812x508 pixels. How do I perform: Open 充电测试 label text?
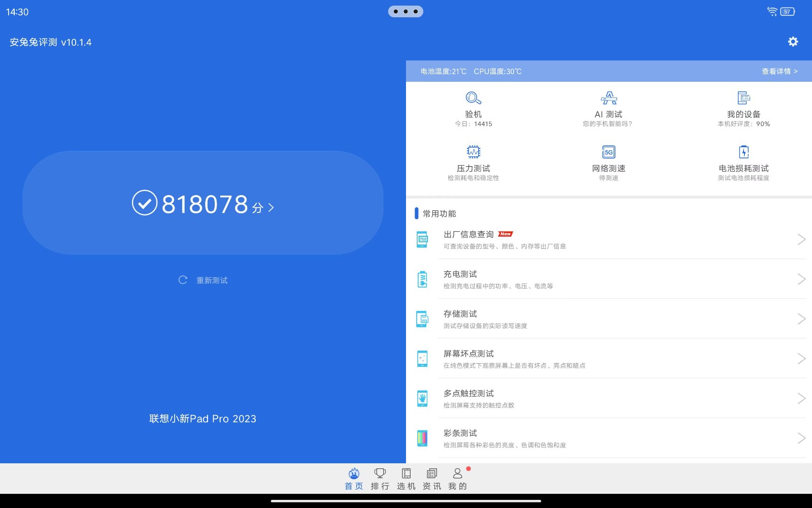click(x=460, y=274)
